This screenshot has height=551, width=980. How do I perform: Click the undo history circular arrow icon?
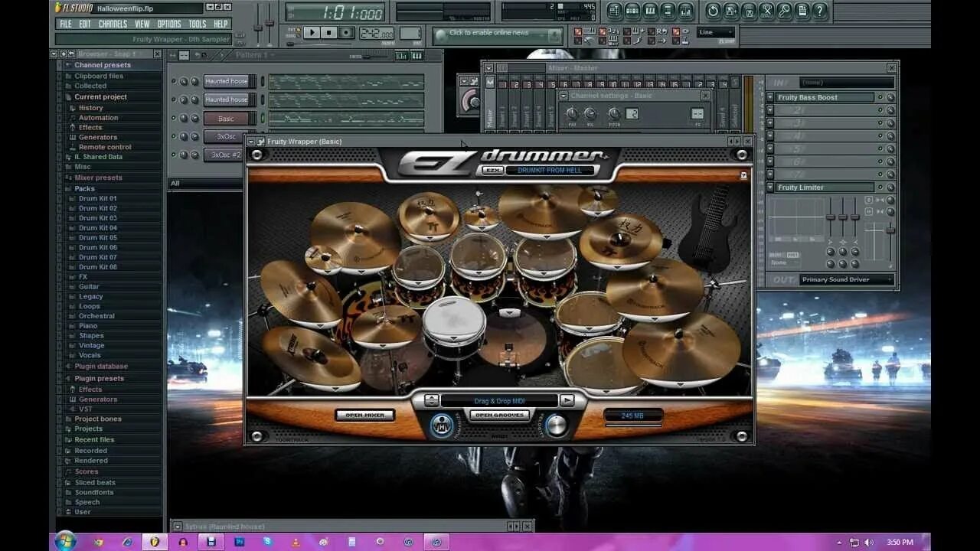click(714, 11)
